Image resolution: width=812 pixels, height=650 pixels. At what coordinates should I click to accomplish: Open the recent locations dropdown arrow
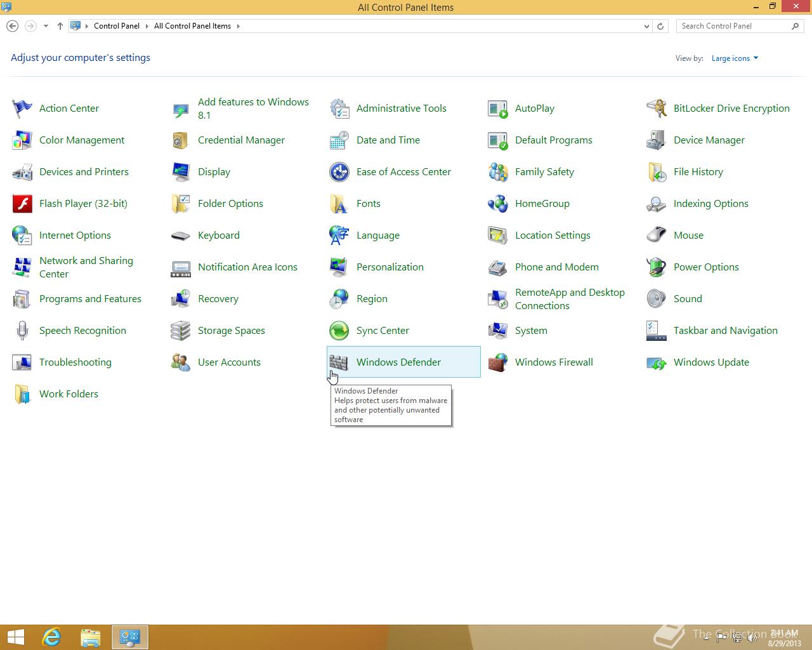tap(46, 26)
